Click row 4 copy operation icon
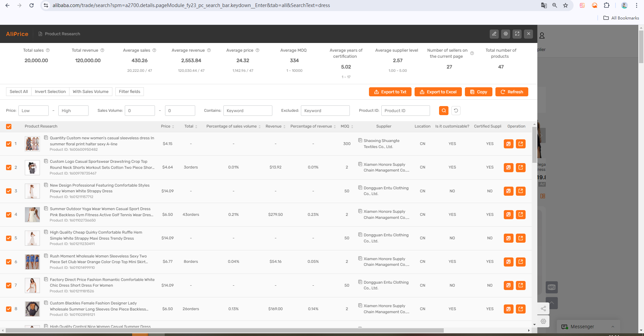The image size is (644, 336). pos(508,214)
